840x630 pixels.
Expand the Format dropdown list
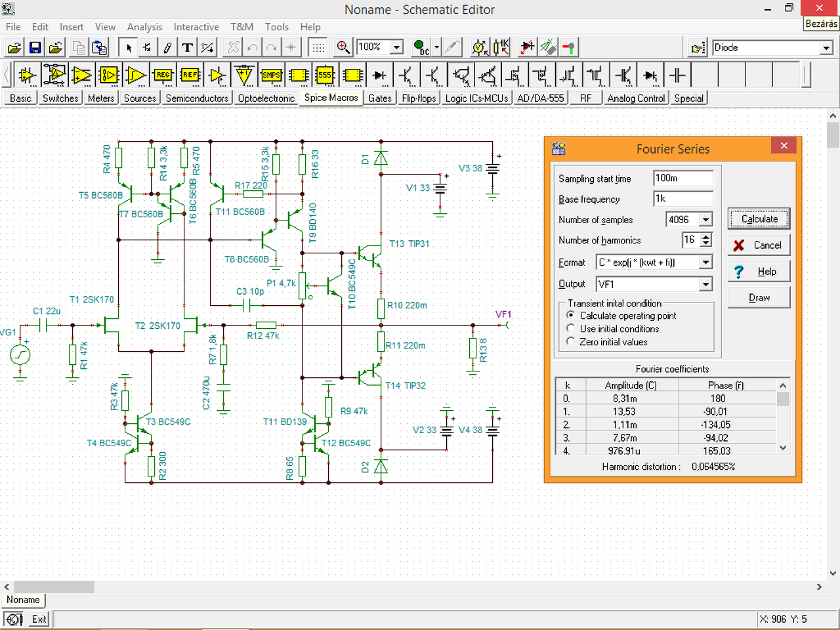pyautogui.click(x=706, y=262)
